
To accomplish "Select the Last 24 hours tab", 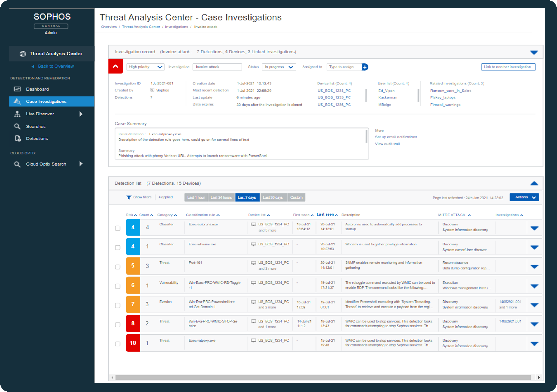I will [x=221, y=197].
